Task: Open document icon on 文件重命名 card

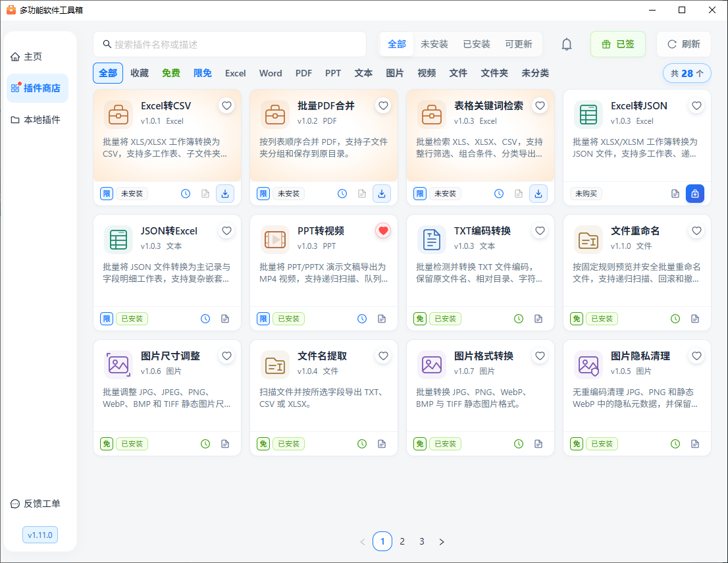Action: pyautogui.click(x=695, y=319)
